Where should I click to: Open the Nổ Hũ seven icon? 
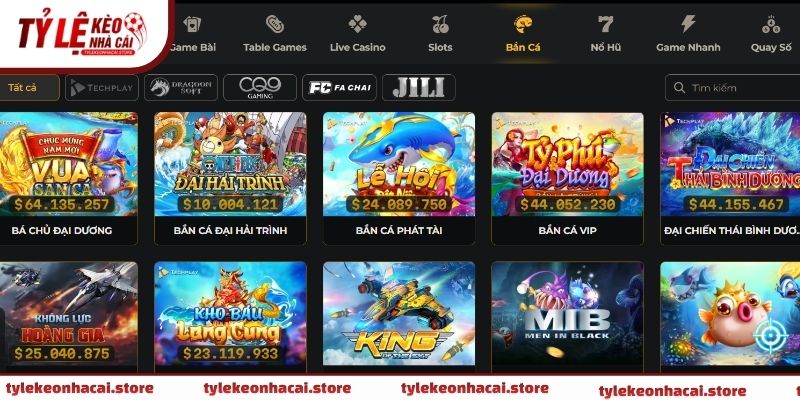(606, 24)
